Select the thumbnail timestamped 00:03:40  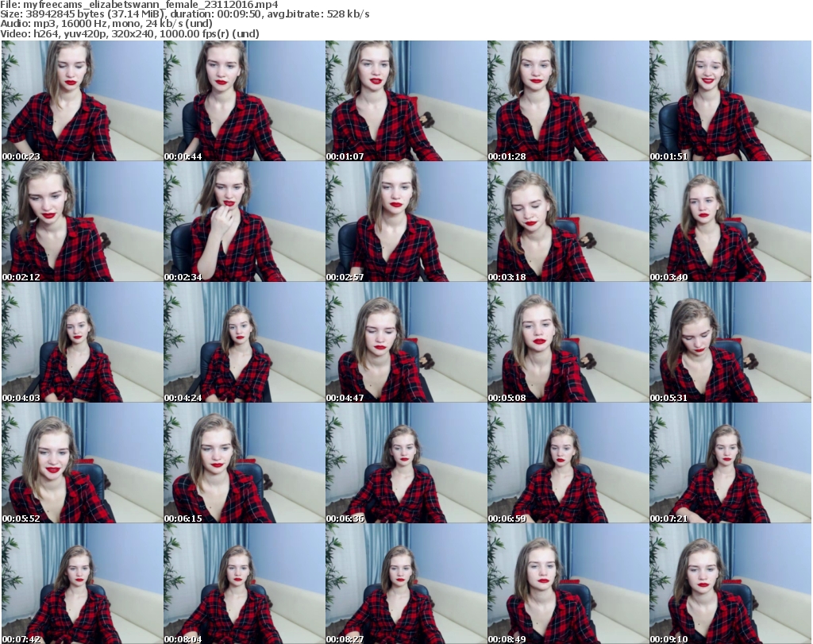coord(730,222)
